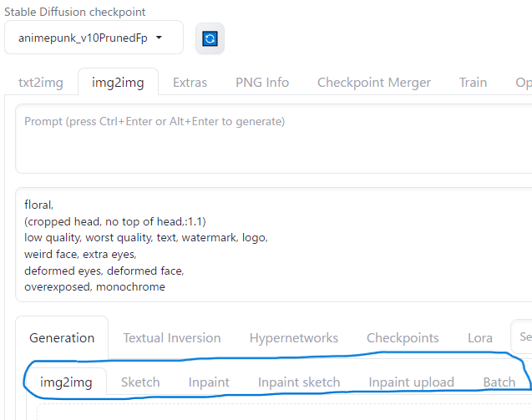The height and width of the screenshot is (420, 532).
Task: Switch to the Inpaint sketch sub-tab
Action: point(299,382)
